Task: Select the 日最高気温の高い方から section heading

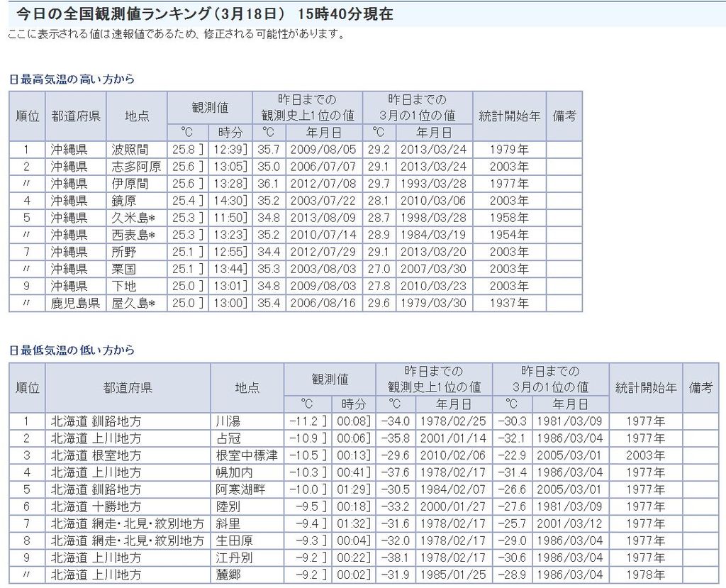Action: [72, 79]
